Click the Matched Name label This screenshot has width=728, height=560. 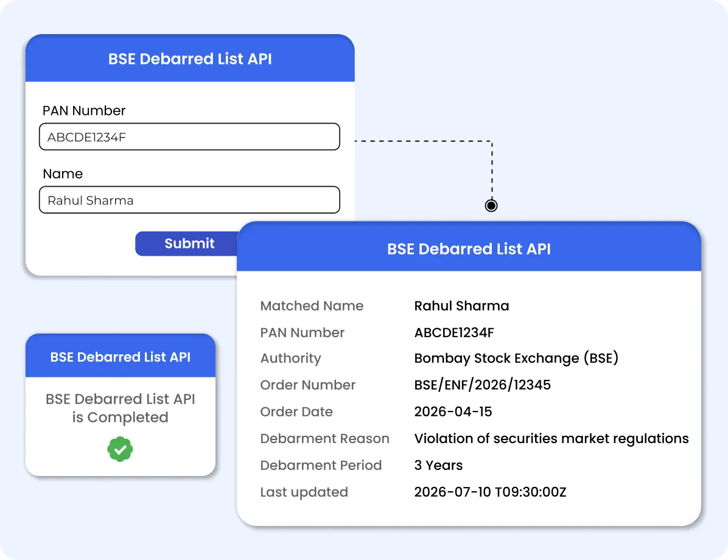pyautogui.click(x=312, y=306)
